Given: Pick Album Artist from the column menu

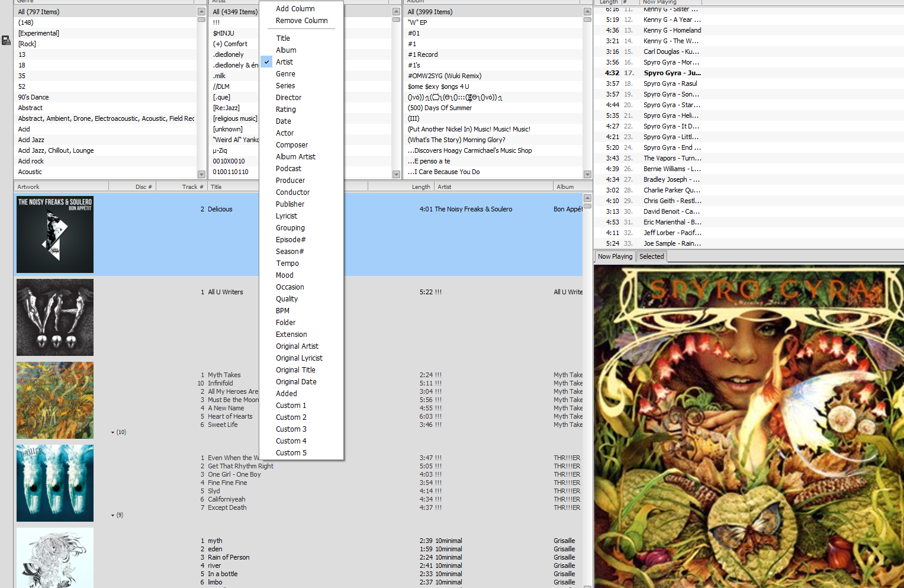Looking at the screenshot, I should click(301, 157).
